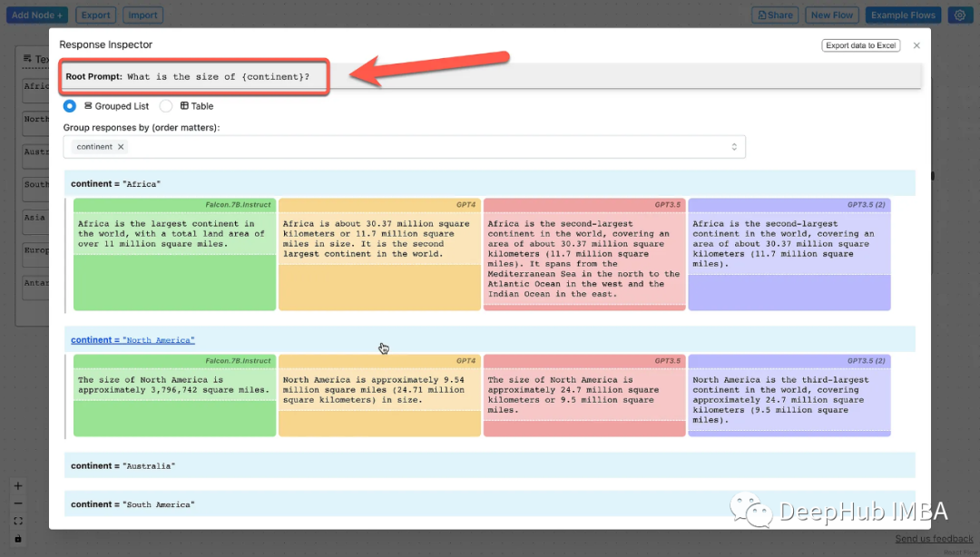Select the Grouped List radio button

69,105
